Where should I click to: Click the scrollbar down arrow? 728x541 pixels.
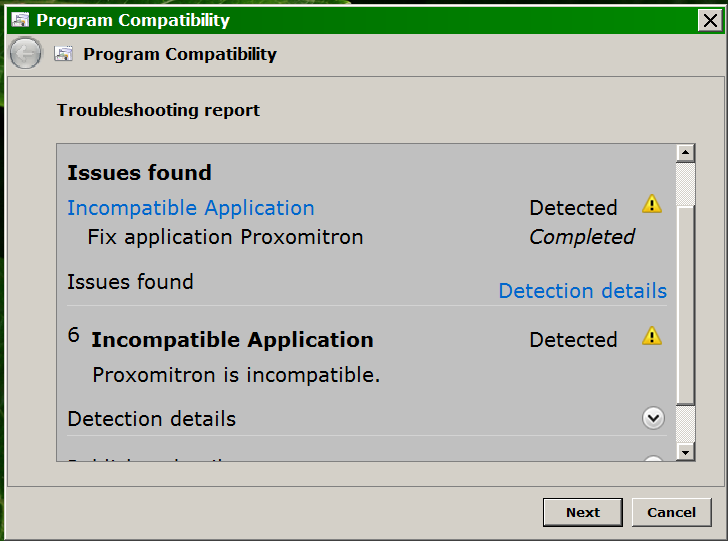685,452
